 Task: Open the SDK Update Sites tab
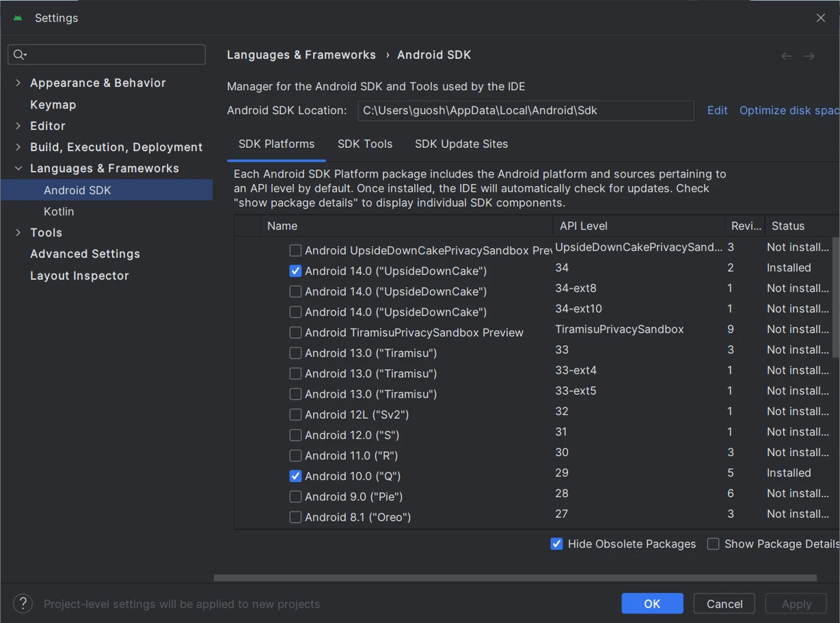point(462,144)
